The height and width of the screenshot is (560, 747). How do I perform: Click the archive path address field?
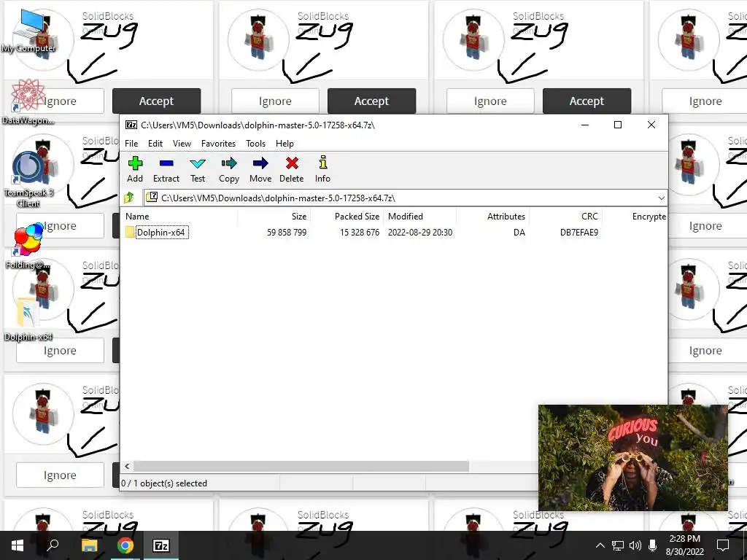pyautogui.click(x=400, y=198)
